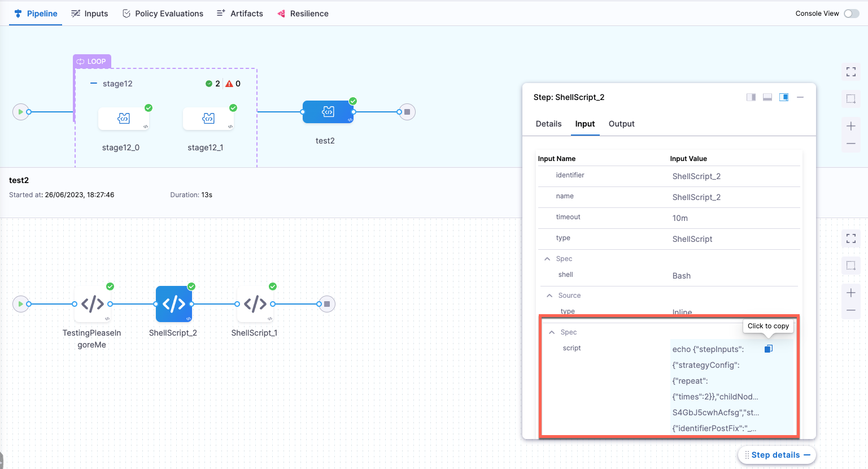Image resolution: width=868 pixels, height=469 pixels.
Task: Click the copy script icon
Action: pos(768,349)
